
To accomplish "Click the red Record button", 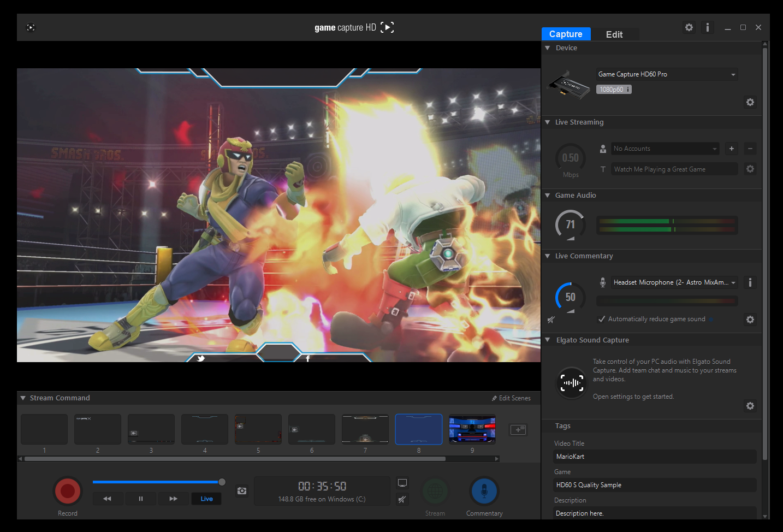I will point(68,491).
